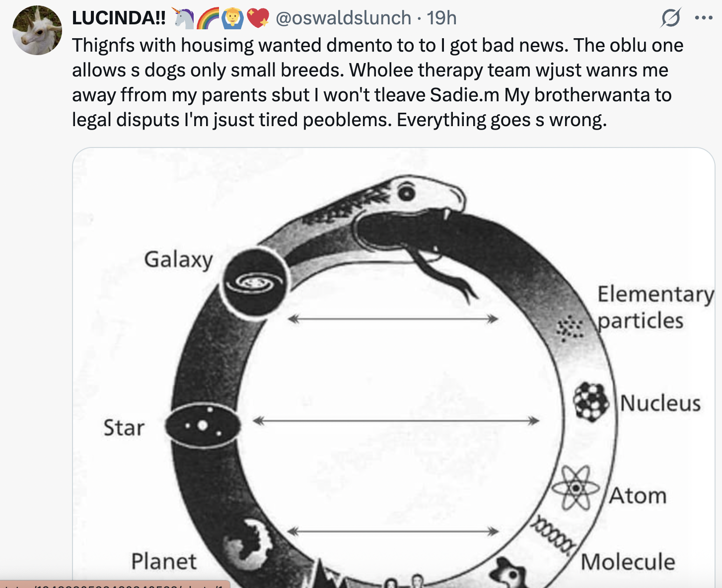Click the Star system oval icon in the image
The width and height of the screenshot is (722, 588).
(x=203, y=426)
